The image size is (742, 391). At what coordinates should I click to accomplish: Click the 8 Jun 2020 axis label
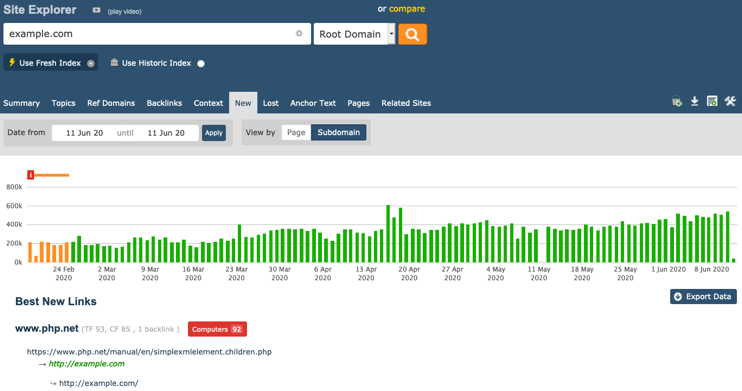coord(712,269)
